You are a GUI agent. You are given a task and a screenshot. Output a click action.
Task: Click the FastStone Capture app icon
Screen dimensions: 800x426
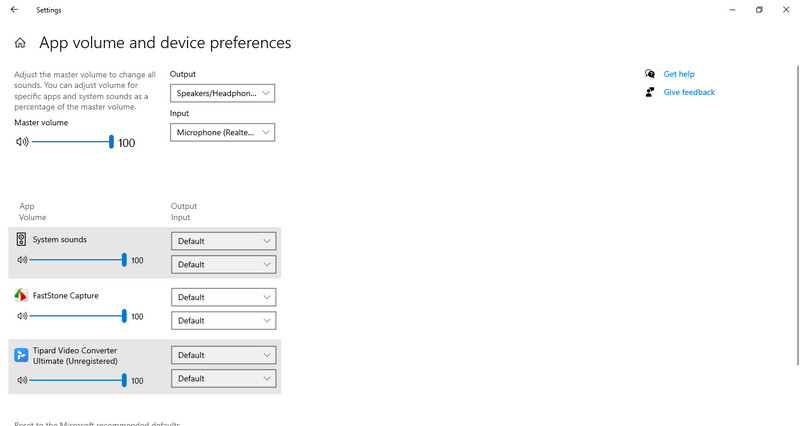click(21, 295)
